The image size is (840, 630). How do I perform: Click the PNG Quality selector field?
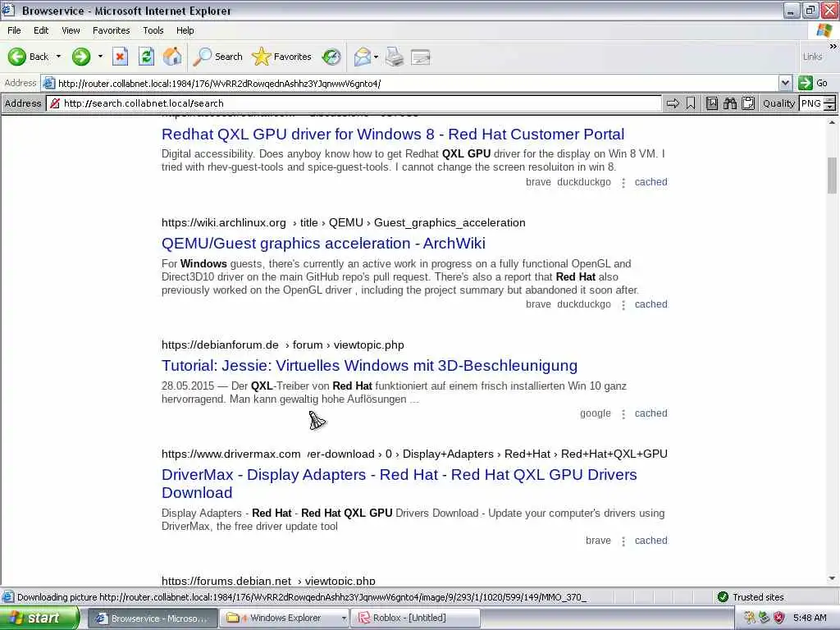point(811,103)
